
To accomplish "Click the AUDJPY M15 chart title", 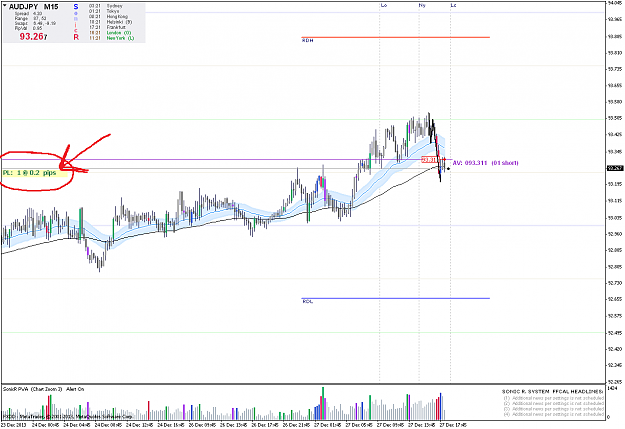I will click(x=34, y=7).
